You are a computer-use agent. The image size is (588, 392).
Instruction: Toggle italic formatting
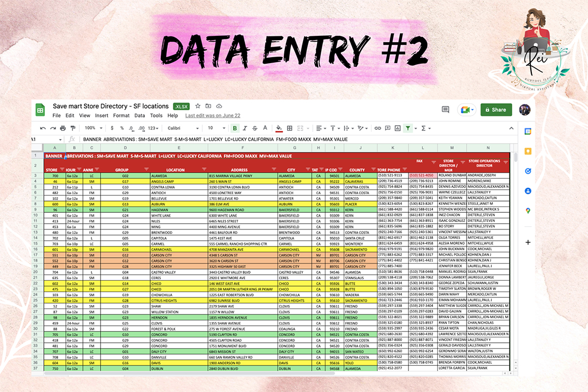[245, 128]
